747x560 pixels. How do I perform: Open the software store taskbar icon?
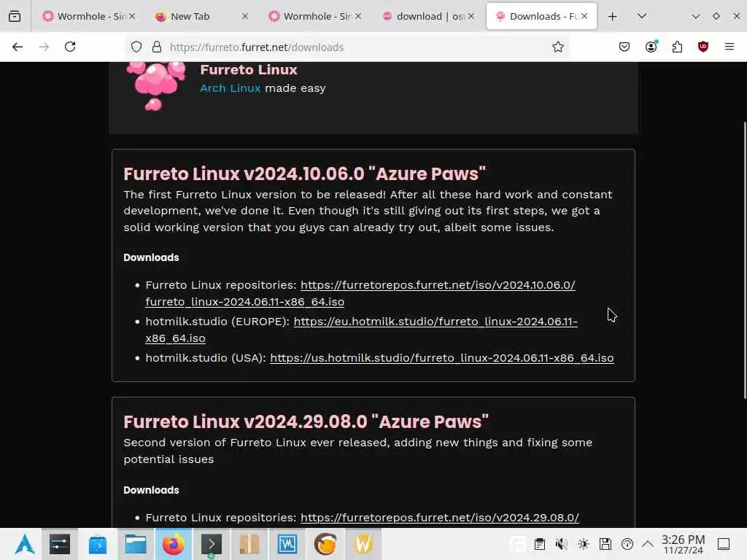[98, 544]
